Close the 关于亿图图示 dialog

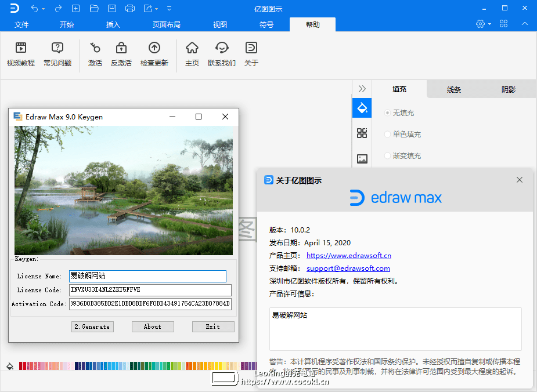(520, 180)
